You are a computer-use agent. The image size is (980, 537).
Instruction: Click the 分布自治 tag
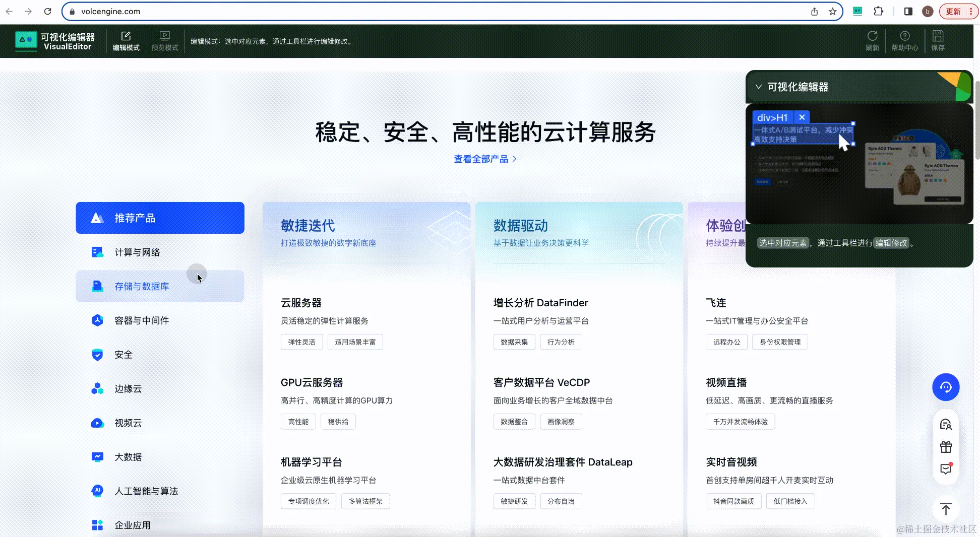click(561, 501)
